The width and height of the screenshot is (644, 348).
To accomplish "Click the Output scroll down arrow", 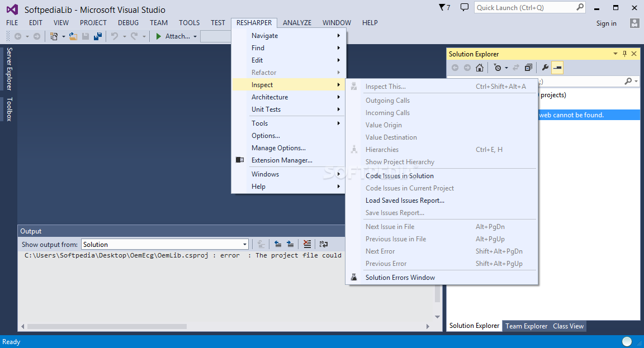I will 437,317.
